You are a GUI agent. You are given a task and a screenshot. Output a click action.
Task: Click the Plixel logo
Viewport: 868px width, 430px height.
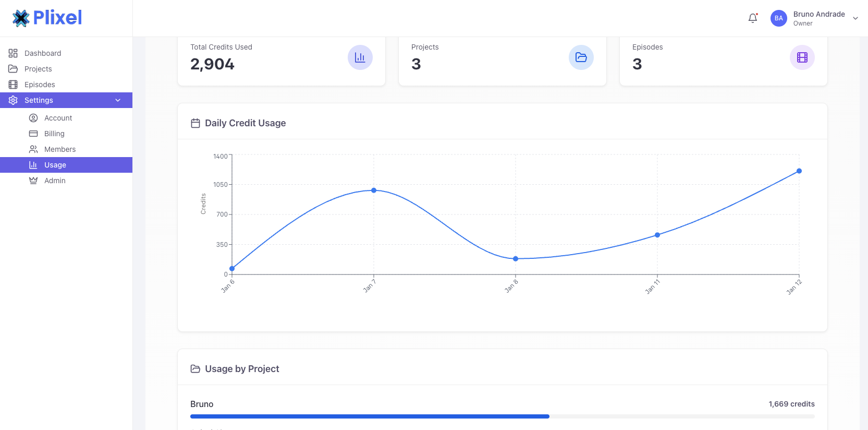point(47,18)
